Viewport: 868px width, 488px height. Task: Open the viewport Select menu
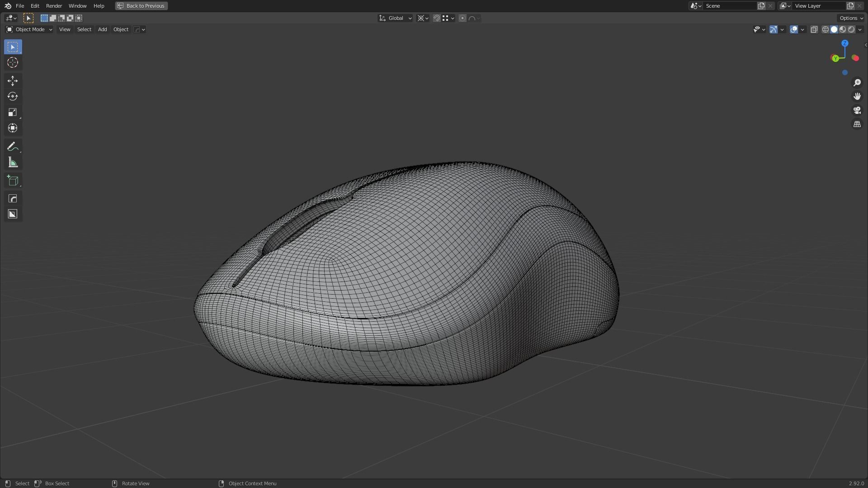click(84, 29)
